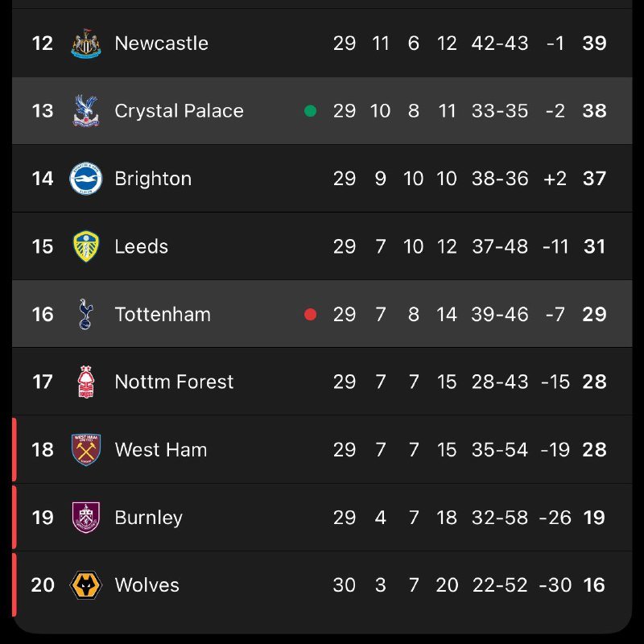The width and height of the screenshot is (644, 644).
Task: Click the Newcastle club crest
Action: click(86, 43)
